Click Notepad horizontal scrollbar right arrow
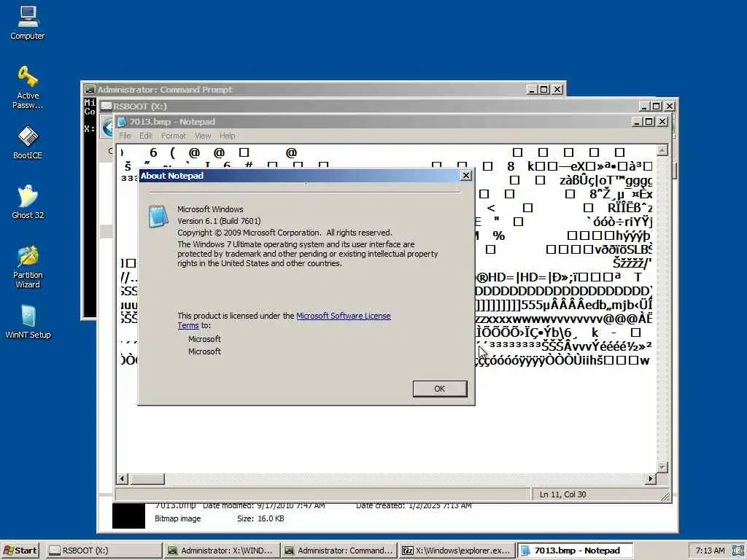The width and height of the screenshot is (747, 560). (x=651, y=478)
